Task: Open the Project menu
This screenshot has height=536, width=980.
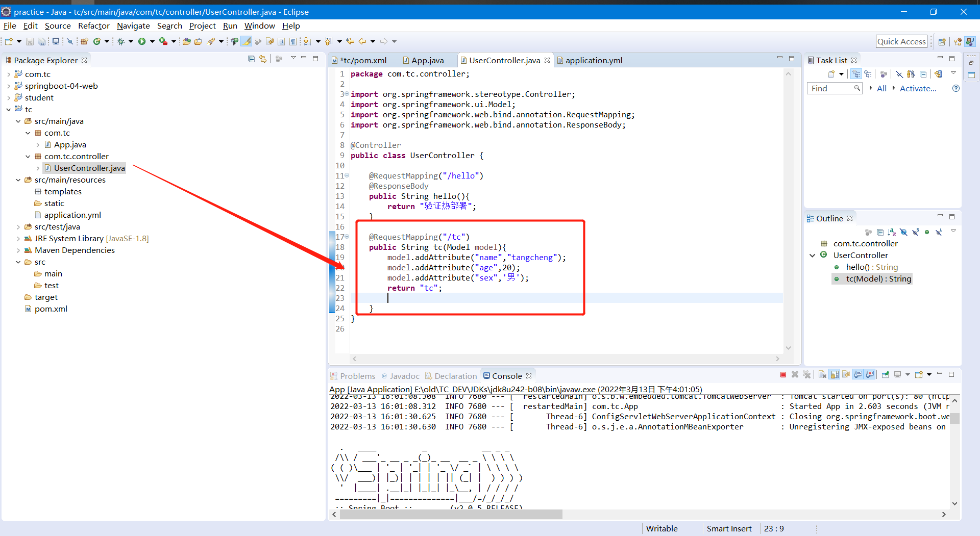Action: tap(202, 25)
